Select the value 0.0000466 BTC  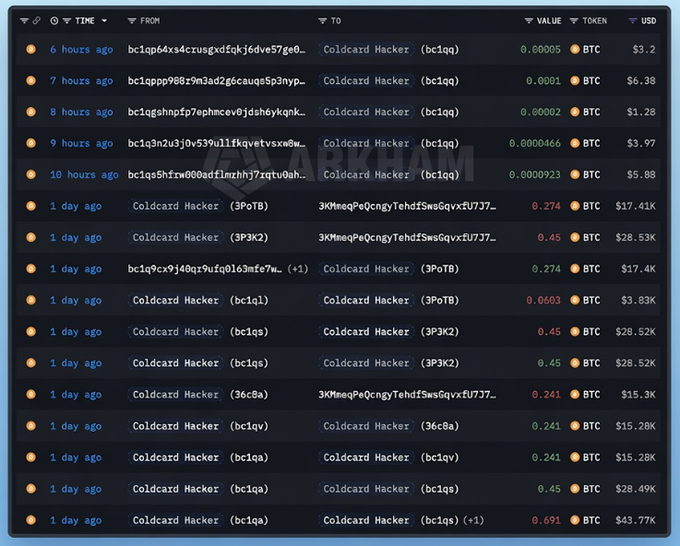[535, 143]
